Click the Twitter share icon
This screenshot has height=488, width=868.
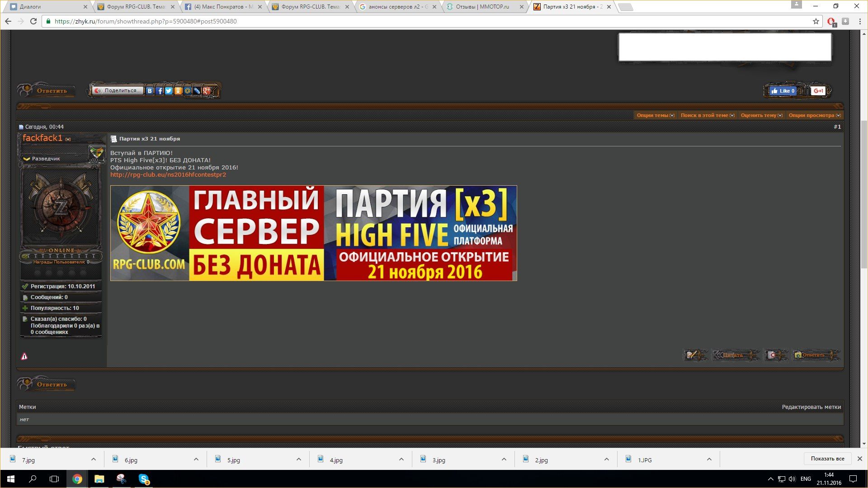[x=169, y=91]
